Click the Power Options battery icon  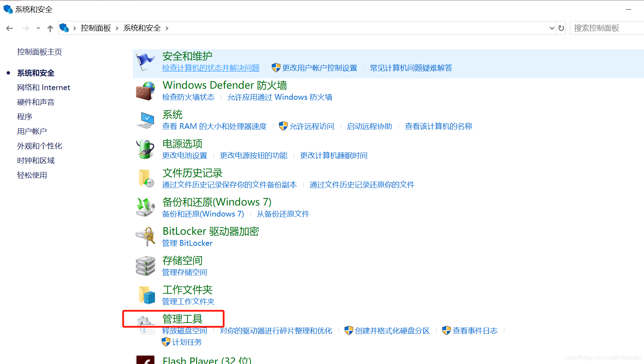click(145, 149)
